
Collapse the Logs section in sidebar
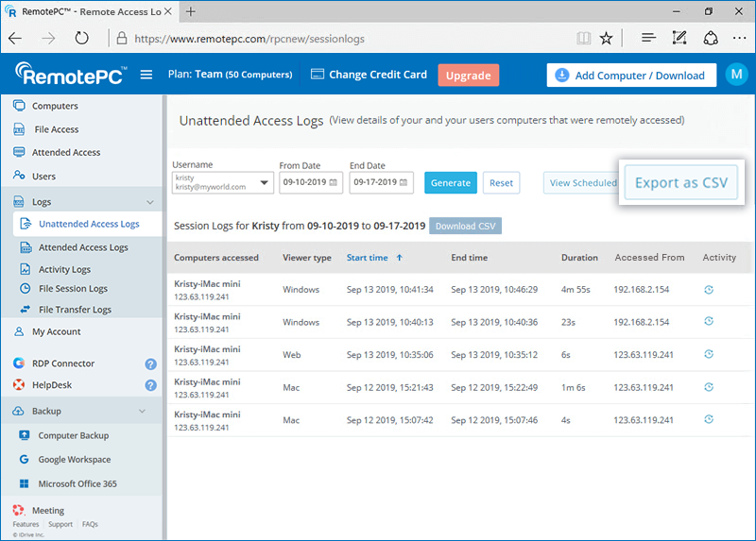point(149,202)
